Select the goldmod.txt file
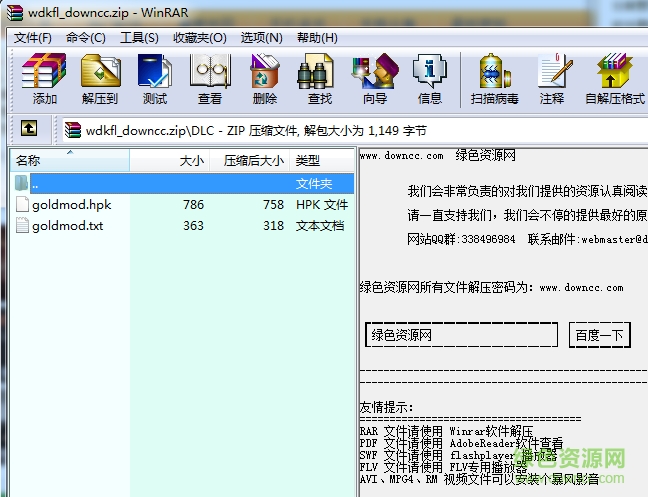 pos(67,226)
